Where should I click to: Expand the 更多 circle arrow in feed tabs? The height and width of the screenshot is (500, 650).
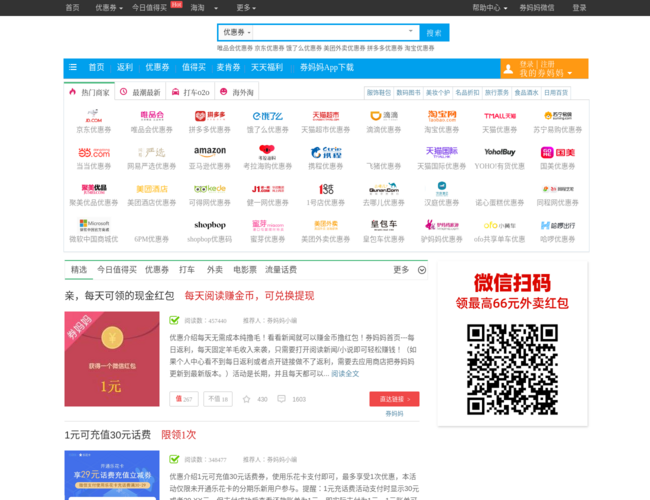point(422,270)
